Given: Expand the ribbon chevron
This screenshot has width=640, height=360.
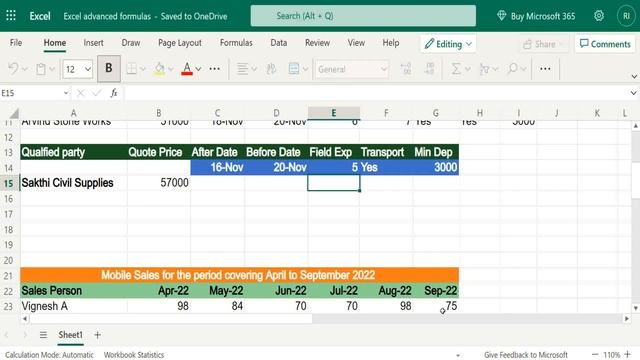Looking at the screenshot, I should (x=634, y=76).
